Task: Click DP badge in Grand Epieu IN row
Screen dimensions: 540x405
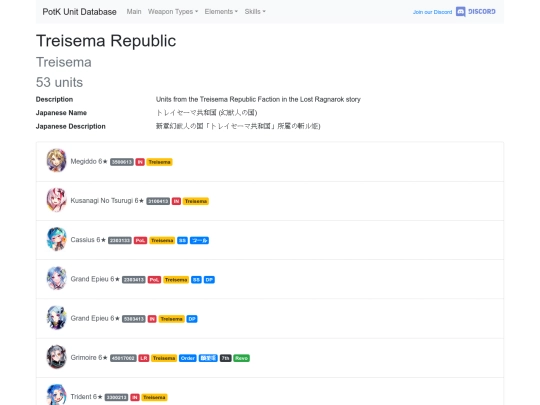Action: 192,319
